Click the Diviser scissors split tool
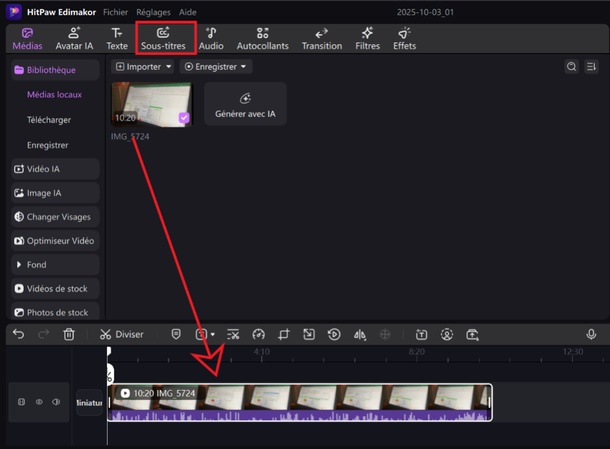 click(x=121, y=334)
